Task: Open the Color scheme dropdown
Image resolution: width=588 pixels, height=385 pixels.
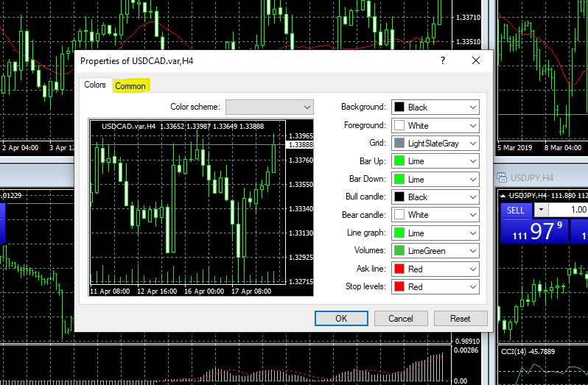Action: [x=269, y=107]
